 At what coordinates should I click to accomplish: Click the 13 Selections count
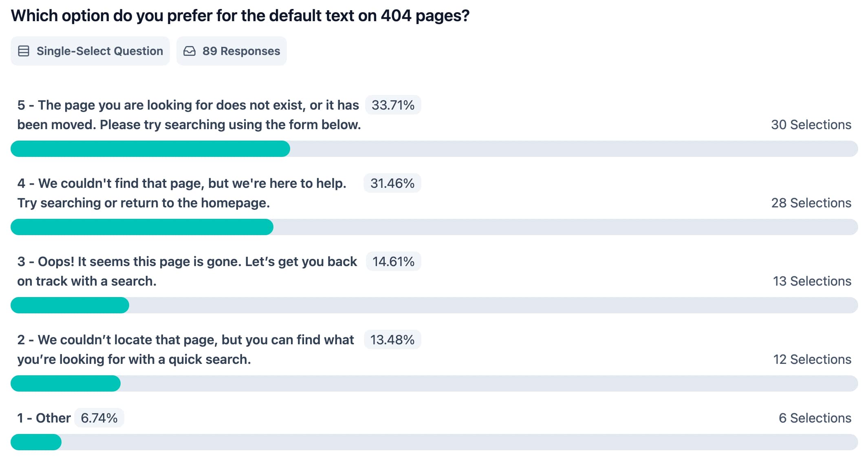coord(812,281)
